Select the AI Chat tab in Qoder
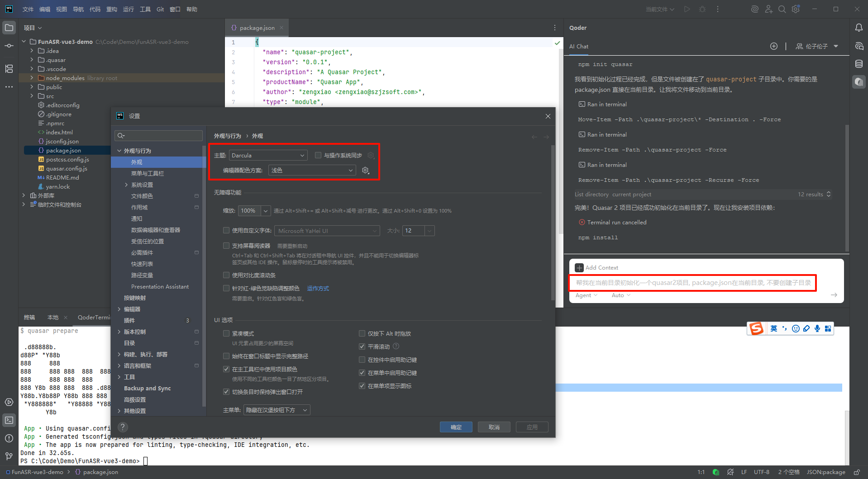The height and width of the screenshot is (479, 868). click(579, 46)
